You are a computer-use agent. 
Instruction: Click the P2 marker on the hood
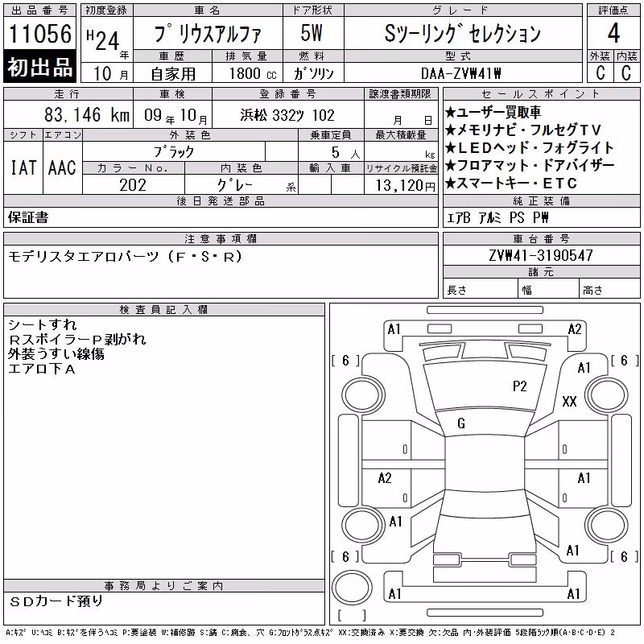(519, 386)
